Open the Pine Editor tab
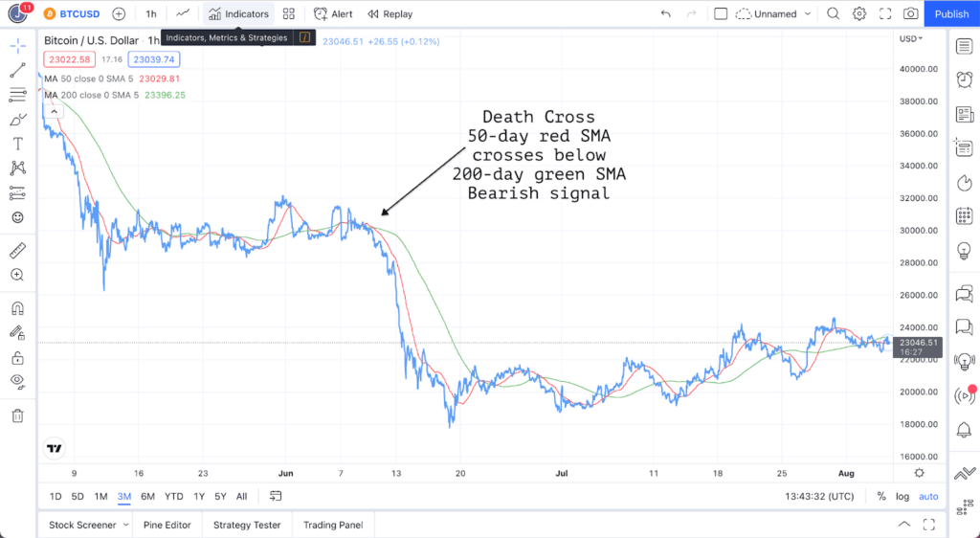Screen dimensions: 980x538 [x=167, y=525]
